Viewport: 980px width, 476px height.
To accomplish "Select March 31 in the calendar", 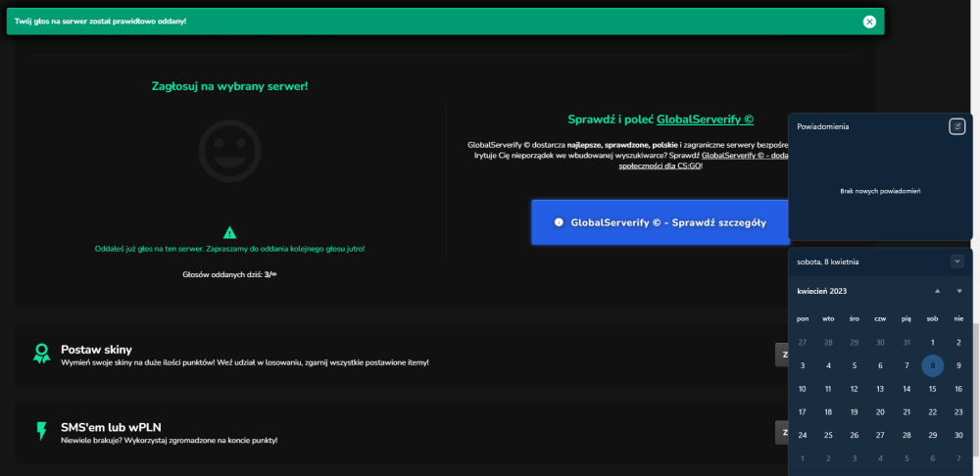I will click(906, 343).
